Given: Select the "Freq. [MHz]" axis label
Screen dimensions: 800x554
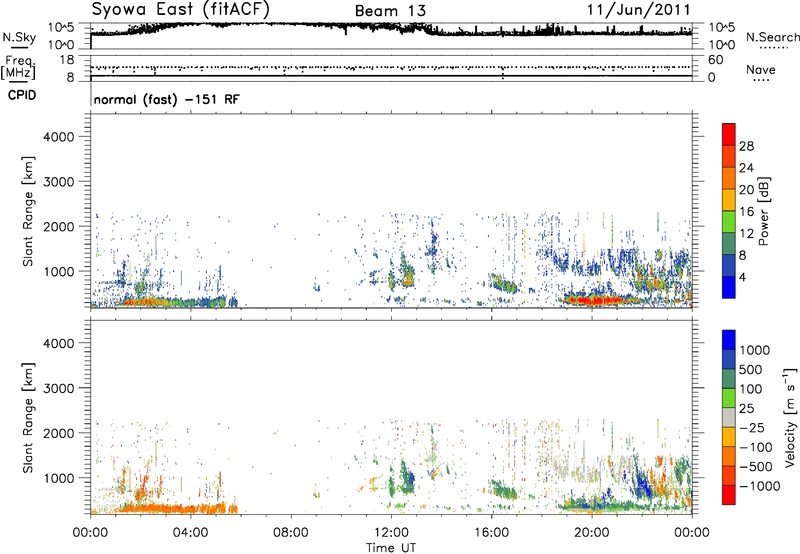Looking at the screenshot, I should [x=18, y=67].
